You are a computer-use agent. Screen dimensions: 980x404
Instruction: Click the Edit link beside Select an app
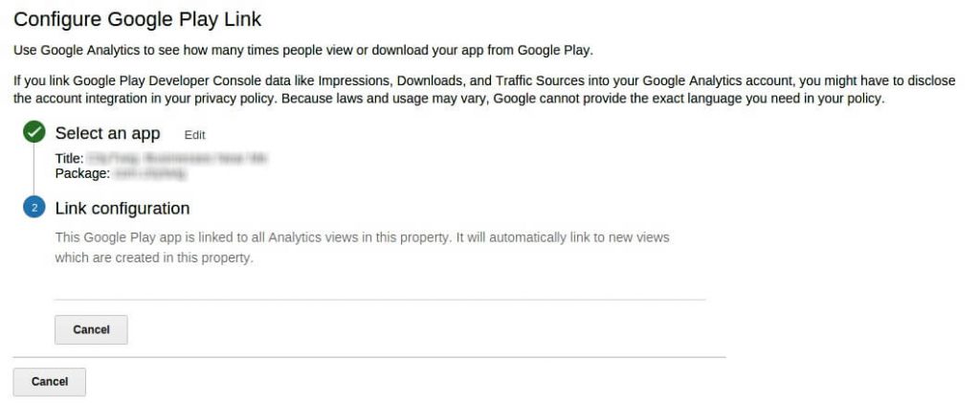pos(195,135)
